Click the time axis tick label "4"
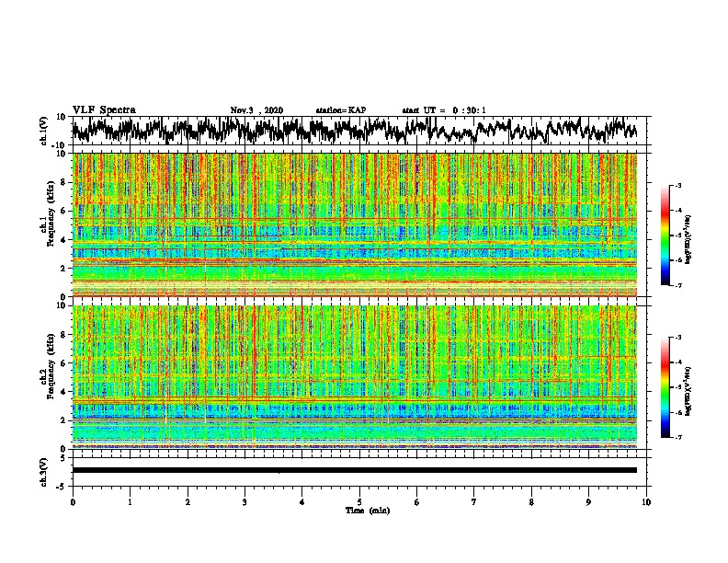The height and width of the screenshot is (563, 728). (302, 502)
